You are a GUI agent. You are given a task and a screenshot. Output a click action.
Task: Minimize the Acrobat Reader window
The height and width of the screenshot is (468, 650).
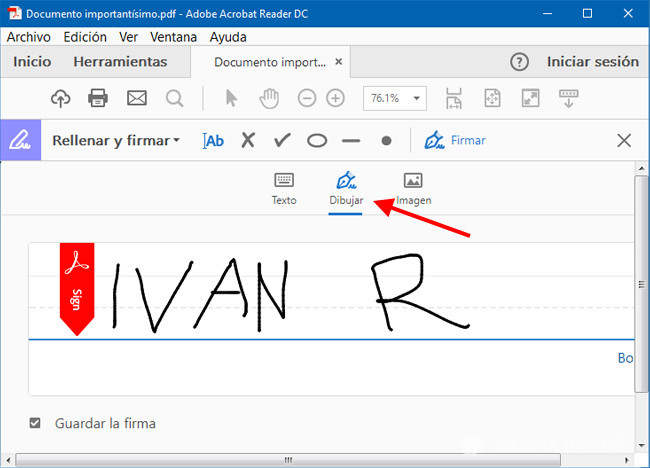click(x=548, y=14)
